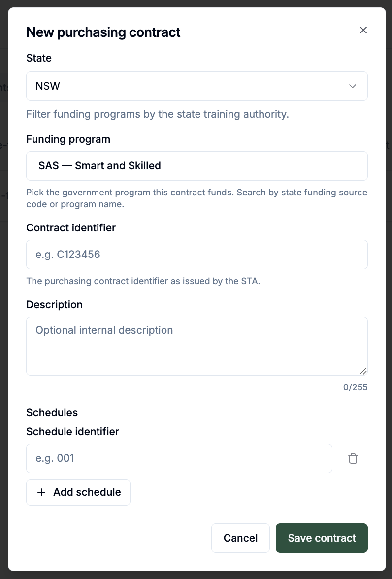Click the Description textarea resize handle
This screenshot has width=392, height=579.
click(x=363, y=371)
